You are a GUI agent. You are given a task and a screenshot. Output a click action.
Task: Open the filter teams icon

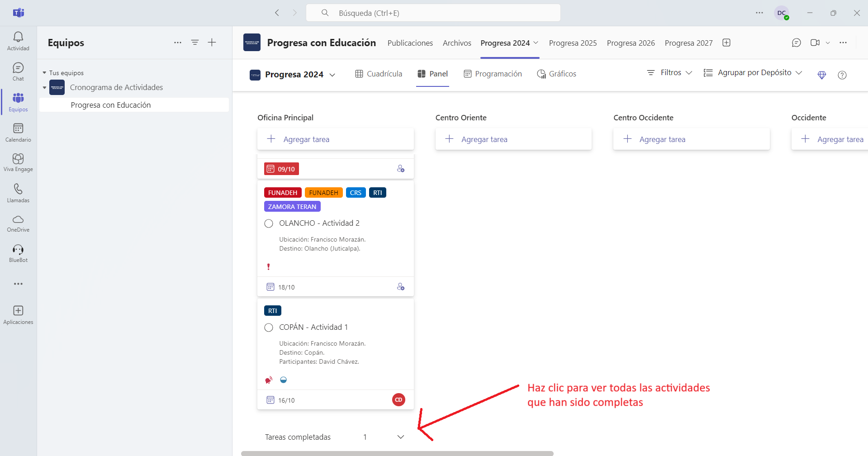195,43
